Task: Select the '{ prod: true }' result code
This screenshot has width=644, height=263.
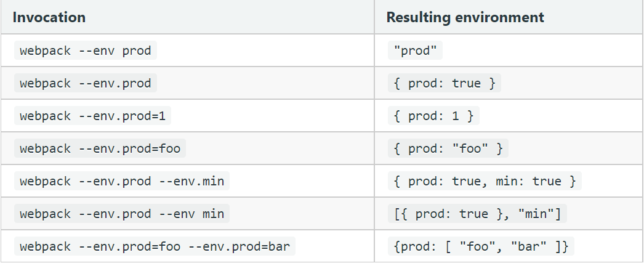Action: pos(444,83)
